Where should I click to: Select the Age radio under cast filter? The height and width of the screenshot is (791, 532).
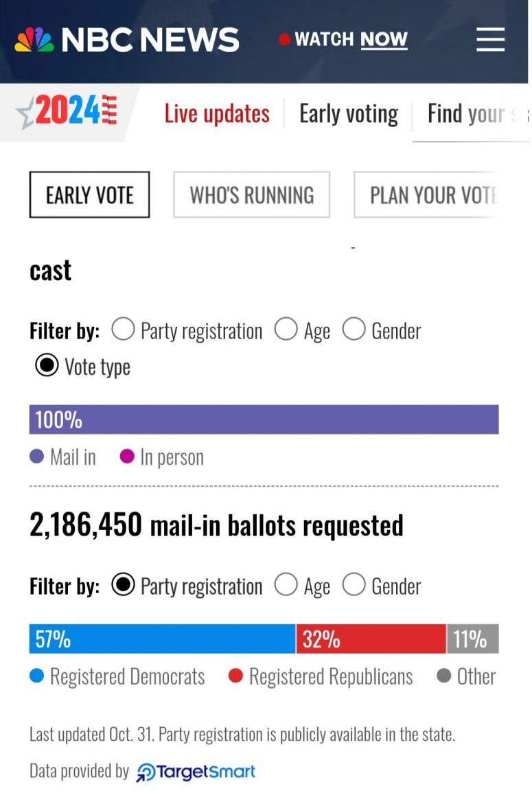click(286, 330)
